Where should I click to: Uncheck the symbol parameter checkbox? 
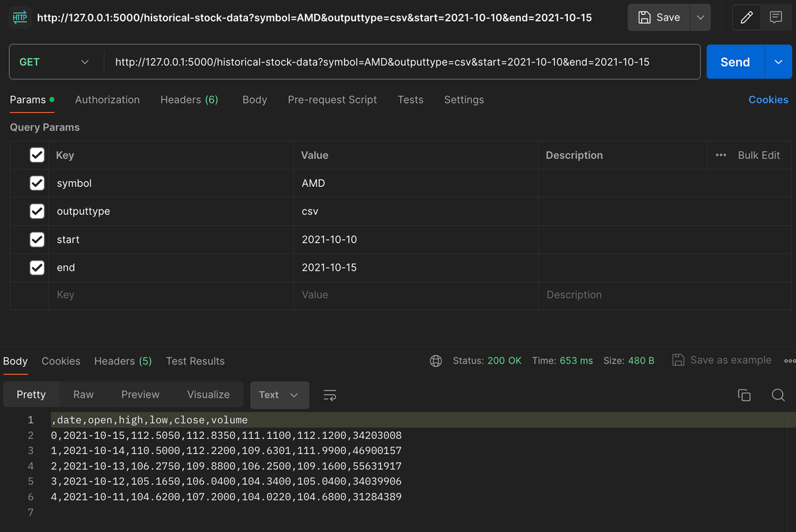(37, 183)
